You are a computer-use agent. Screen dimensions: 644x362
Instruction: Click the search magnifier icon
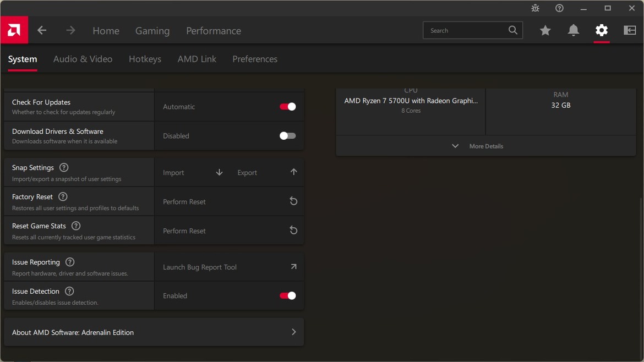point(512,30)
